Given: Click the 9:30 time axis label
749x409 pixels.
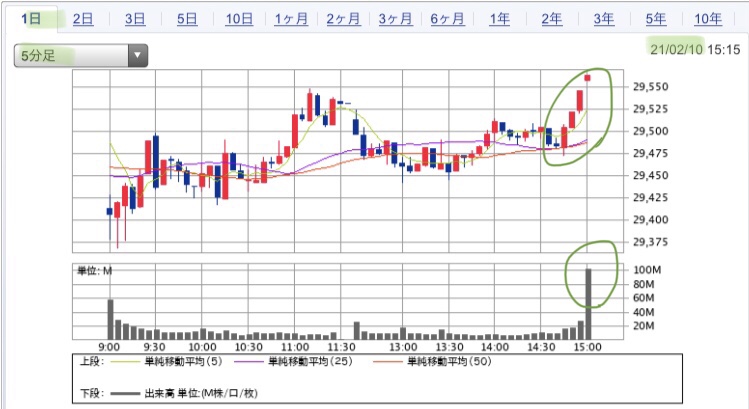Looking at the screenshot, I should coord(154,347).
